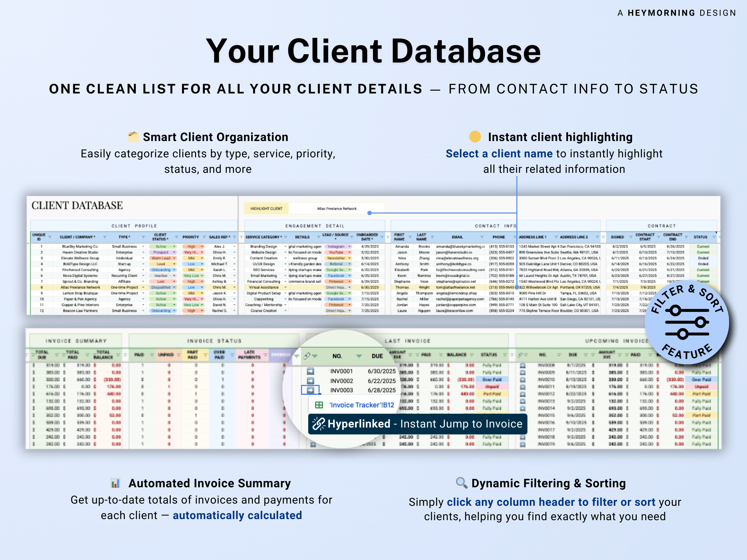
Task: Follow the 'Invoice Tracker'!B12 hyperlink
Action: click(x=362, y=405)
